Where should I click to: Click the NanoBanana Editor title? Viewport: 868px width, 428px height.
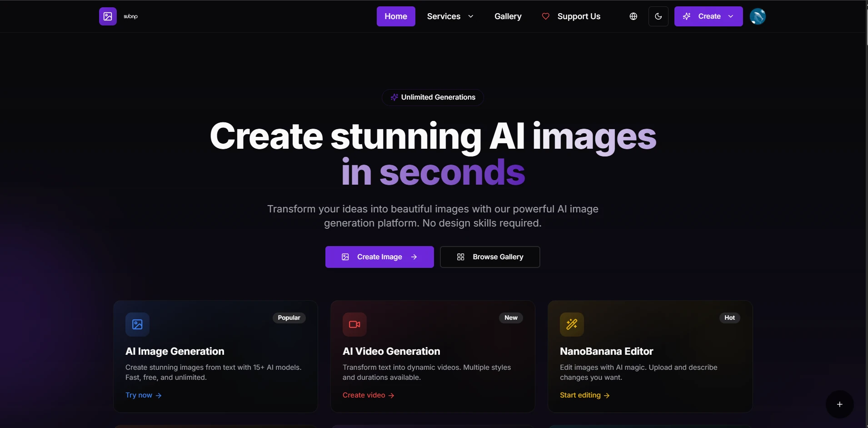click(607, 351)
